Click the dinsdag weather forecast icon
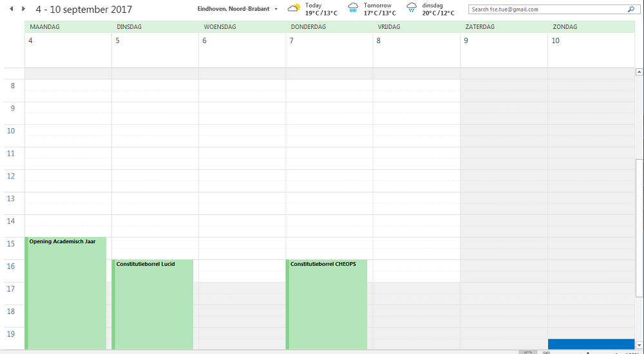Image resolution: width=644 pixels, height=354 pixels. tap(412, 8)
